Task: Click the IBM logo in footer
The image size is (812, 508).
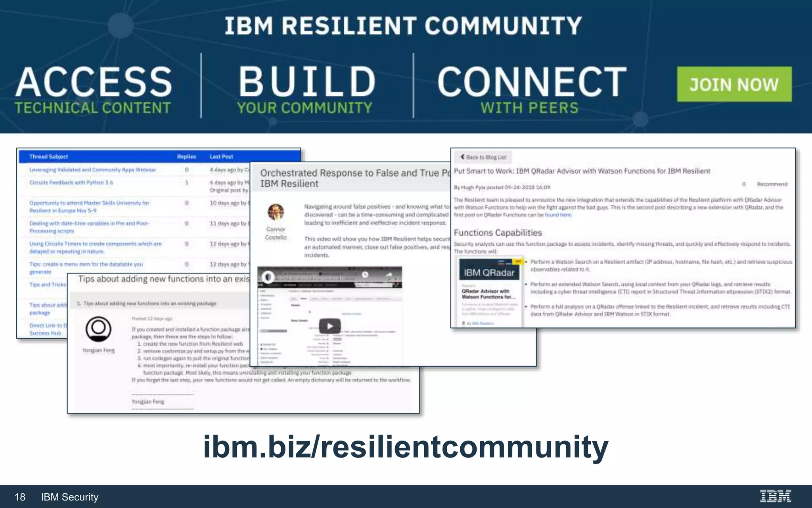Action: 775,496
